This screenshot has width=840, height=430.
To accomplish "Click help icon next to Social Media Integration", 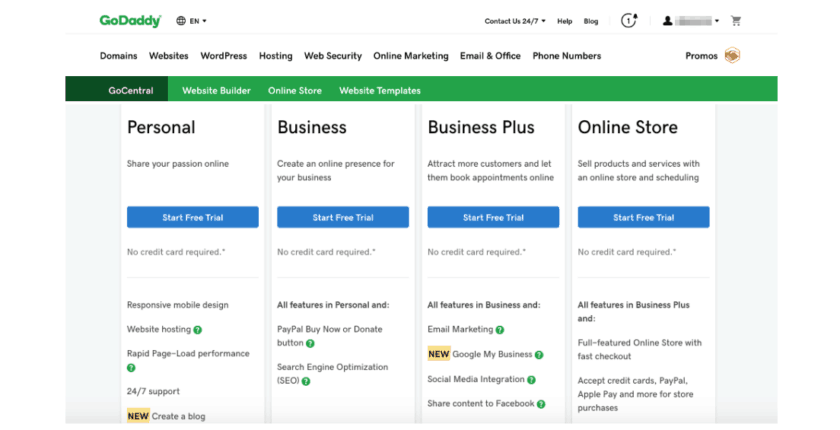I will [x=531, y=380].
